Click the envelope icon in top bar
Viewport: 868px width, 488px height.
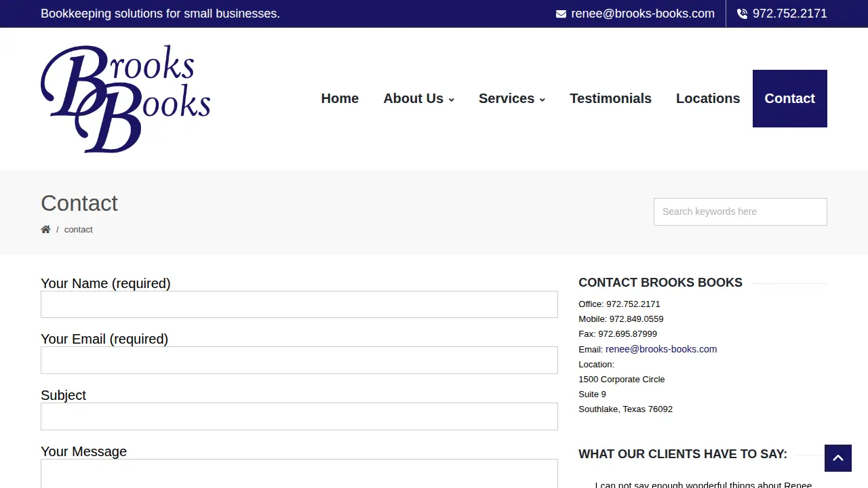click(561, 14)
